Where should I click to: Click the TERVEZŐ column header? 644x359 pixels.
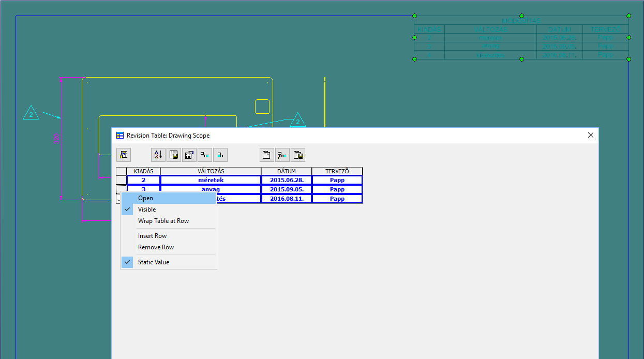point(337,171)
